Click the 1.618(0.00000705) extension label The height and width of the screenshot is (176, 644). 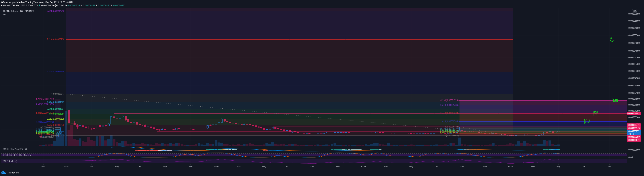(x=449, y=121)
